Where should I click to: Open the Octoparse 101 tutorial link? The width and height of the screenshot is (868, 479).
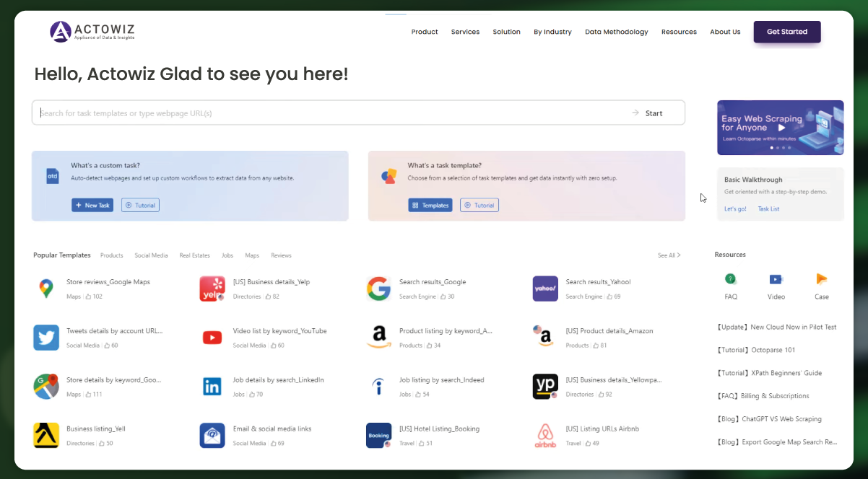point(755,350)
